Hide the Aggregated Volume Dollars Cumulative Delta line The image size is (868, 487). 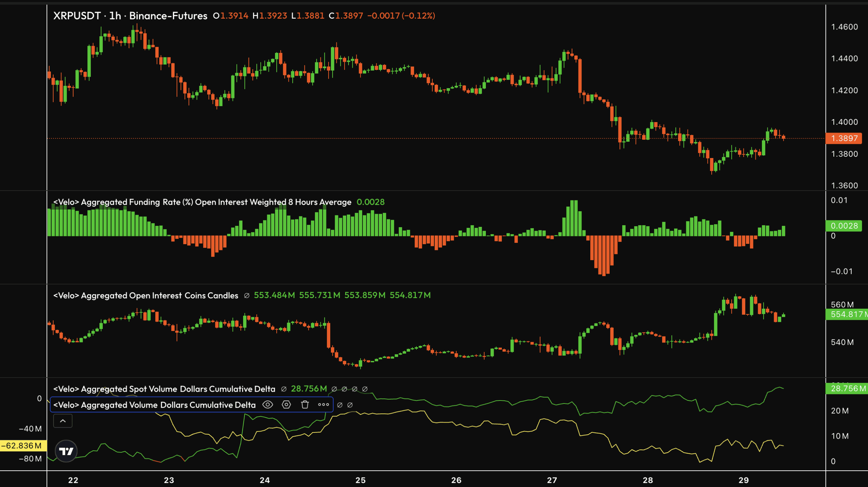point(268,404)
